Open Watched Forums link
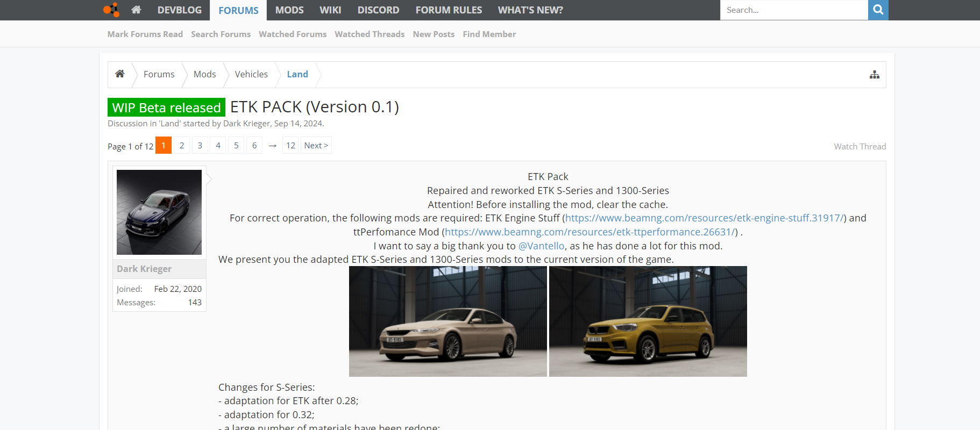Screen dimensions: 980x430 pyautogui.click(x=293, y=34)
